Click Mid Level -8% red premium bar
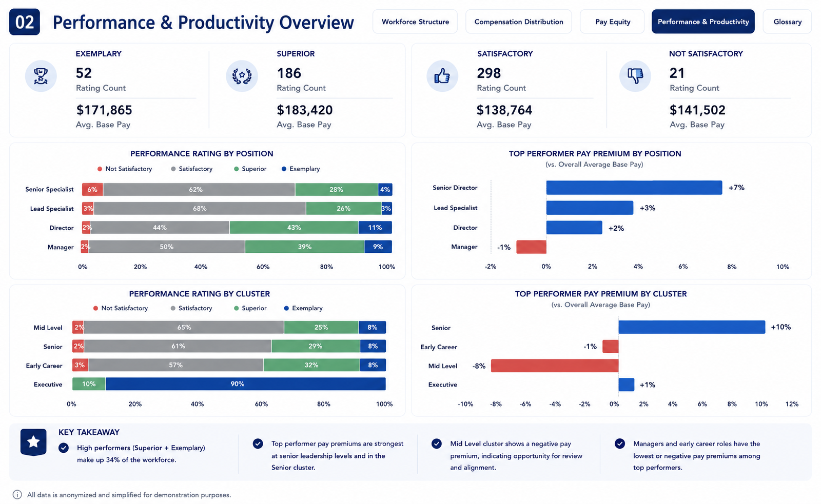The height and width of the screenshot is (504, 821). click(x=555, y=366)
